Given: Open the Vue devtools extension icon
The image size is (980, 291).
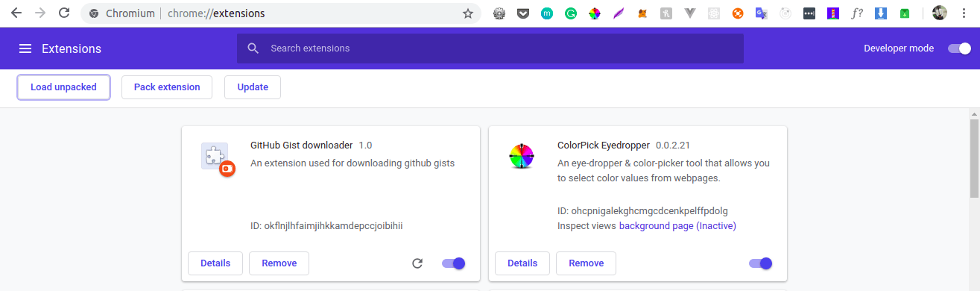Looking at the screenshot, I should click(x=690, y=13).
